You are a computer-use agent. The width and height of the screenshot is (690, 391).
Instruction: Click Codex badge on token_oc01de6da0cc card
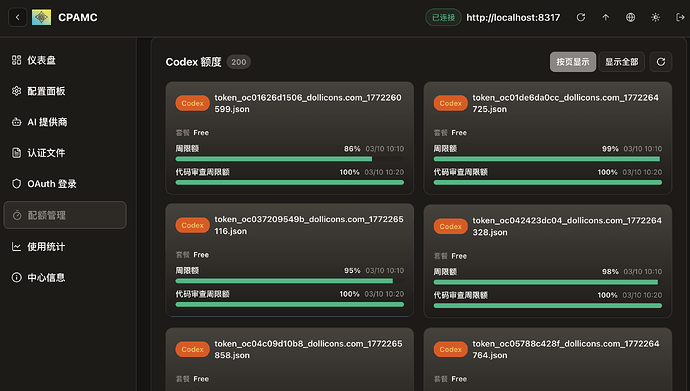tap(450, 103)
